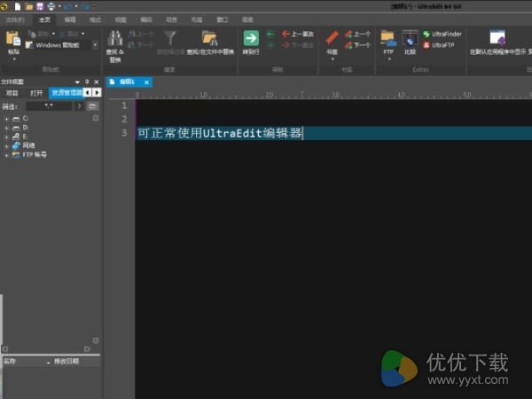The height and width of the screenshot is (399, 532).
Task: Open the FTP folder-cloud icon
Action: click(388, 38)
